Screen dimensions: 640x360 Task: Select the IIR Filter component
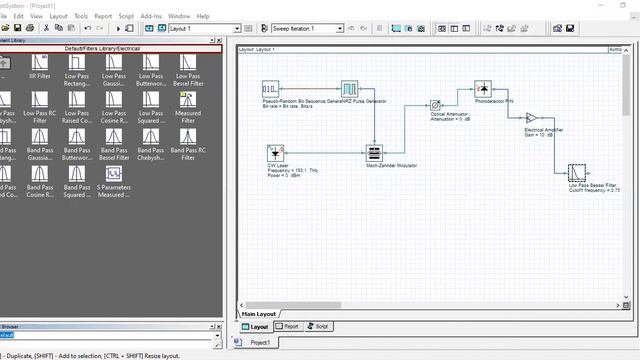coord(40,62)
